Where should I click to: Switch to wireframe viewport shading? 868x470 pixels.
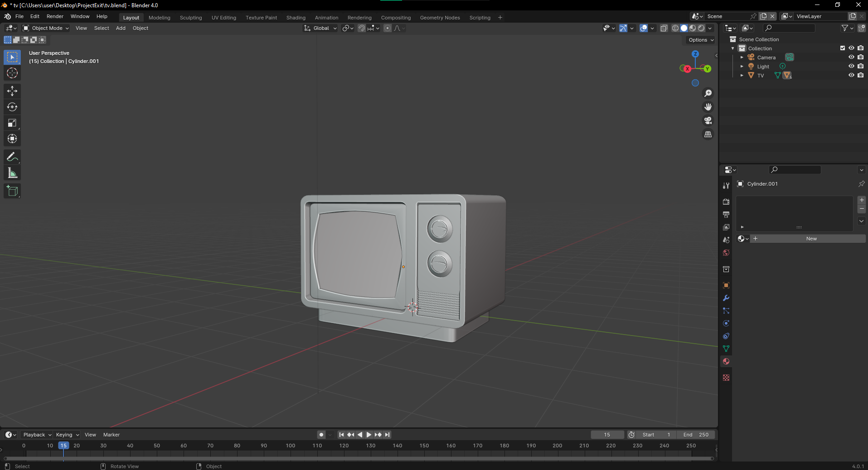(675, 28)
